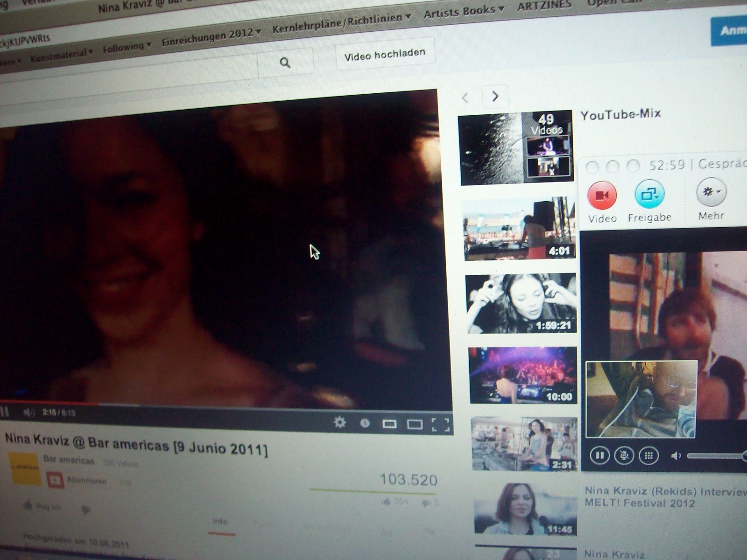Open the Skype dial pad
Image resolution: width=747 pixels, height=560 pixels.
click(x=648, y=455)
